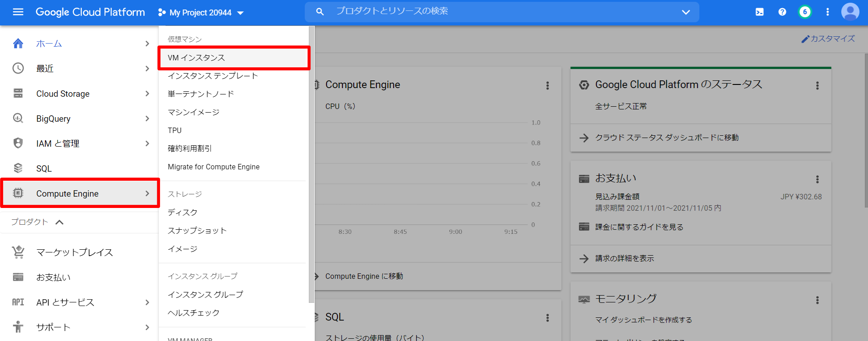868x341 pixels.
Task: Open クラウド ステータス ダッシュボードに移動 link
Action: tap(667, 138)
